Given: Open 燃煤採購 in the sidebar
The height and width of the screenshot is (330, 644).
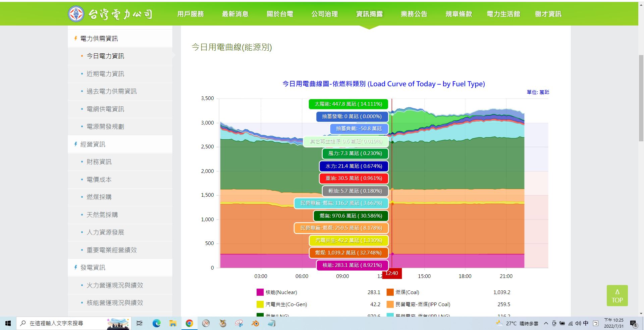Looking at the screenshot, I should click(x=120, y=197).
